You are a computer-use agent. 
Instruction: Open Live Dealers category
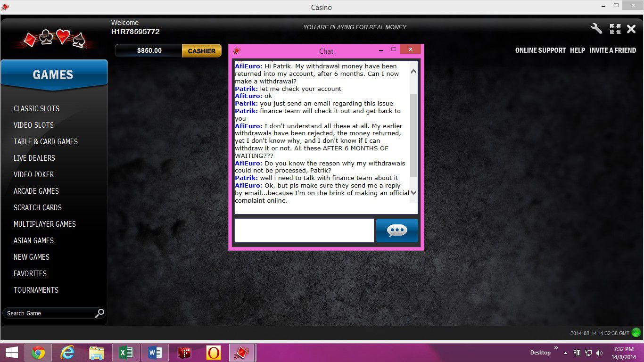tap(34, 158)
